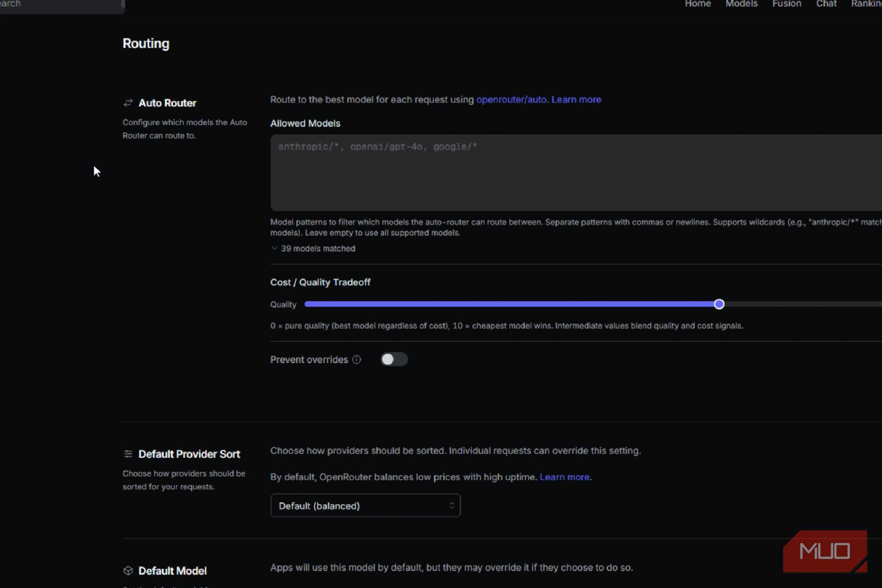Viewport: 882px width, 588px height.
Task: Click the Cost / Quality Tradeoff label
Action: pyautogui.click(x=320, y=282)
